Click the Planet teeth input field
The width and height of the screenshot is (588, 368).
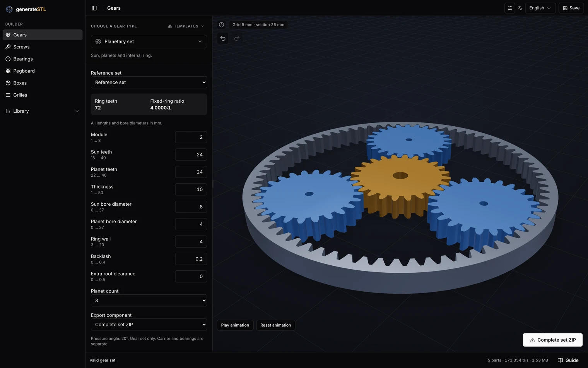[x=191, y=172]
